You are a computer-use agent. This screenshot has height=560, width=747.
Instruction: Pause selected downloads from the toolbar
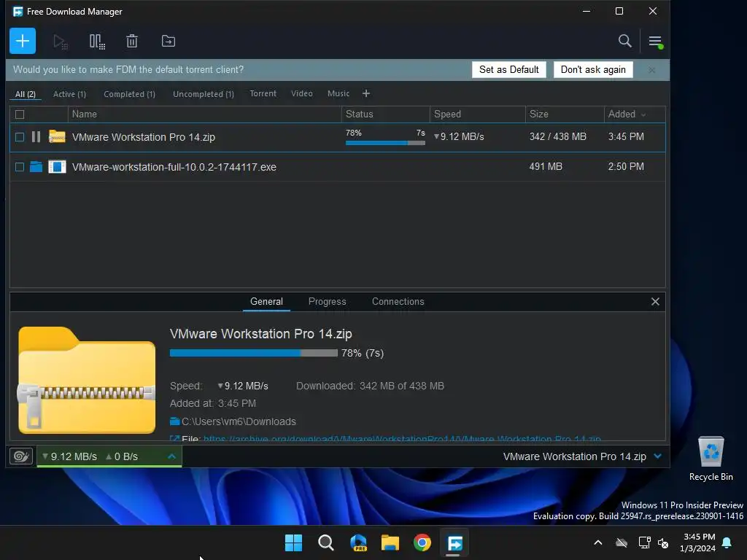tap(97, 42)
